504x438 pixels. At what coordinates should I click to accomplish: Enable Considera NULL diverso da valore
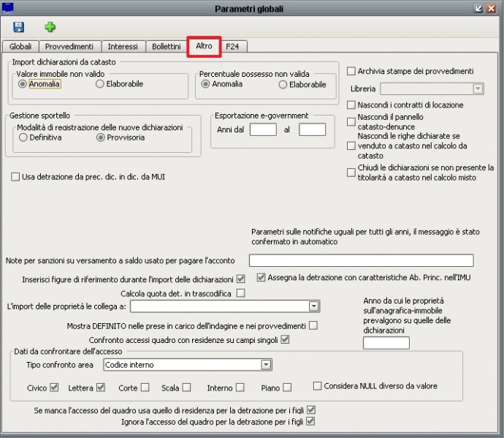tap(317, 386)
